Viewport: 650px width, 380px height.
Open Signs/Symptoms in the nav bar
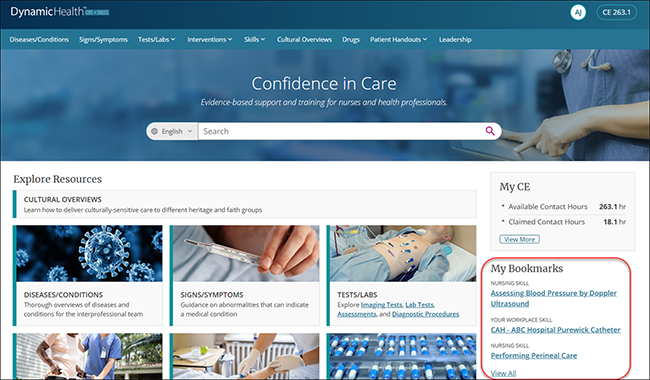(103, 39)
